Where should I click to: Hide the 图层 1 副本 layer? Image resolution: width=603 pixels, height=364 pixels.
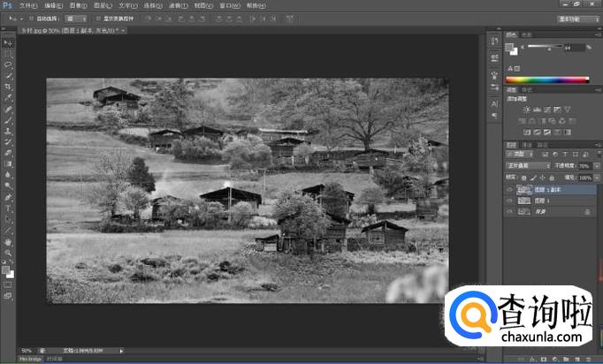tap(510, 189)
